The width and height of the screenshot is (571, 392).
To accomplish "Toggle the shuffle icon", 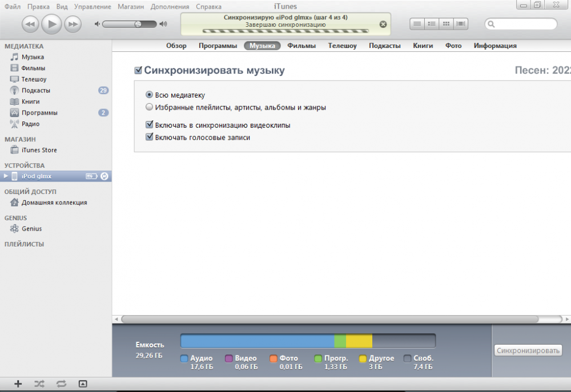I will pos(39,383).
